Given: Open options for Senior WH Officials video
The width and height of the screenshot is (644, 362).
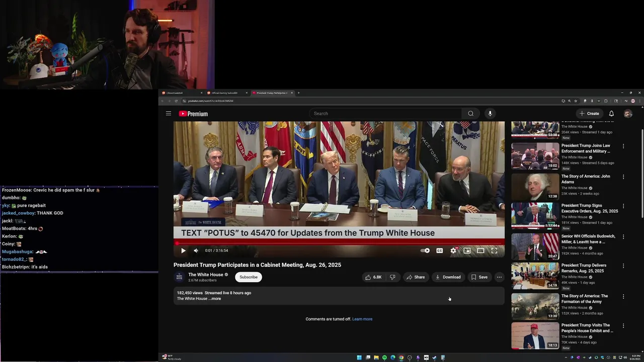Looking at the screenshot, I should [623, 236].
